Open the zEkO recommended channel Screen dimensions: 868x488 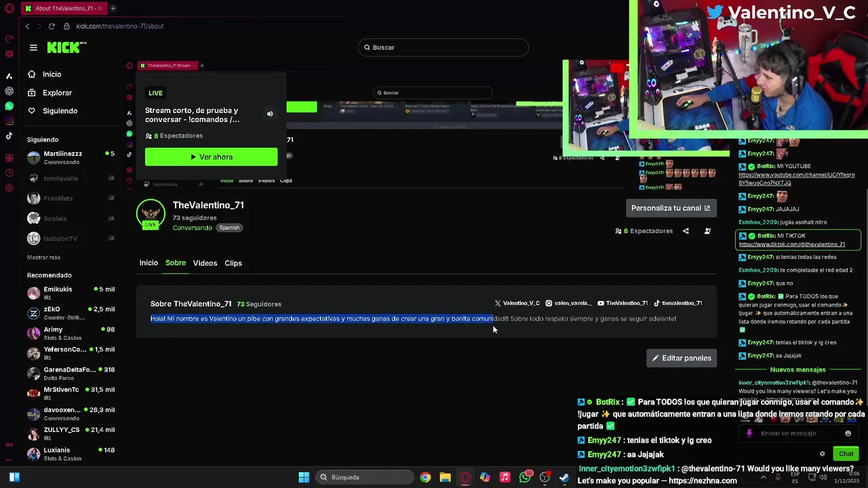pyautogui.click(x=71, y=313)
